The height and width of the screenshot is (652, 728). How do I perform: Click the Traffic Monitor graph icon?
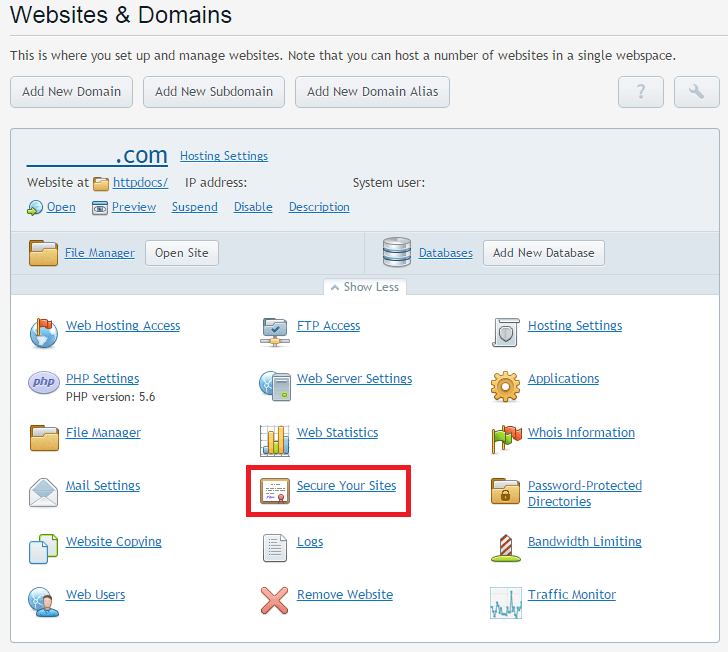point(506,601)
